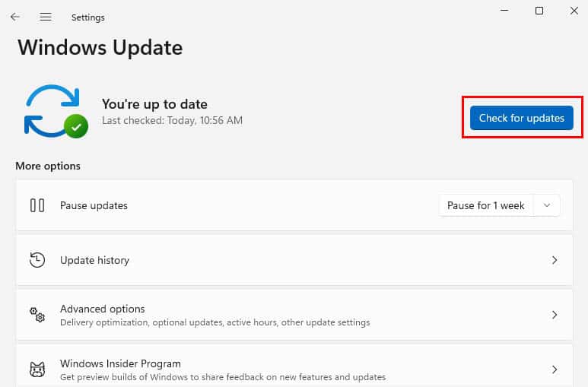Viewport: 588px width, 387px height.
Task: Select the Advanced options row
Action: [x=294, y=315]
